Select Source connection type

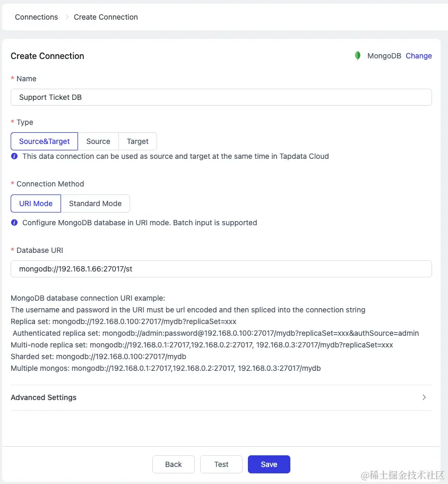pyautogui.click(x=98, y=141)
